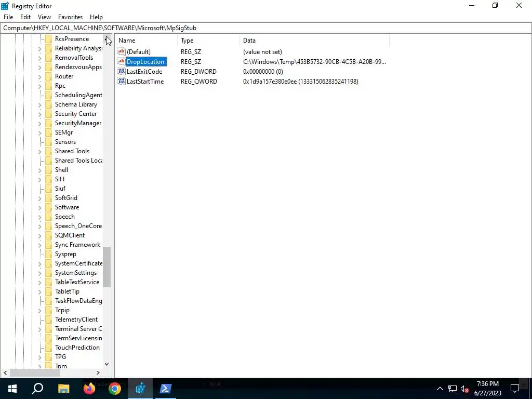Screen dimensions: 532x399
Task: Click the Speech folder icon
Action: [48, 217]
